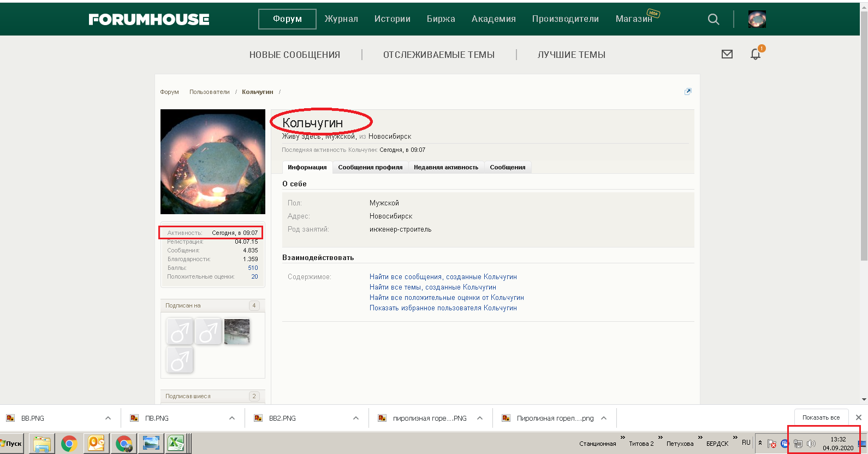Open the Недавняя активность tab
Viewport: 868px width, 454px height.
445,167
